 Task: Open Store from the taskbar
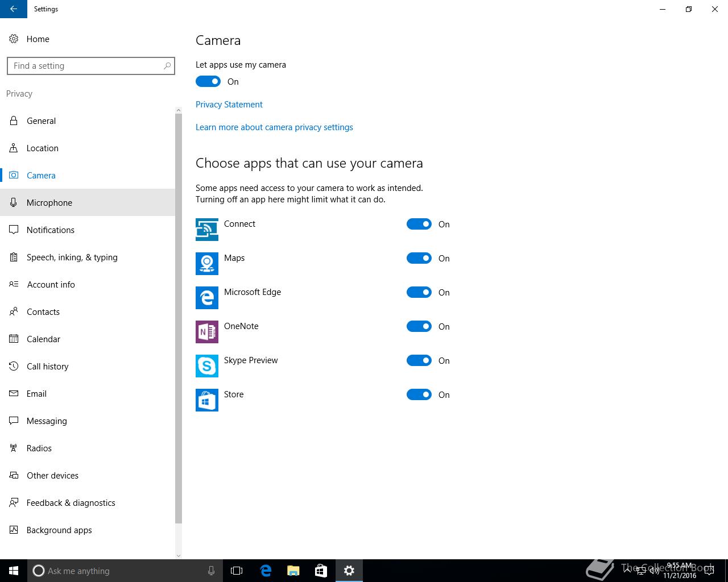(321, 571)
